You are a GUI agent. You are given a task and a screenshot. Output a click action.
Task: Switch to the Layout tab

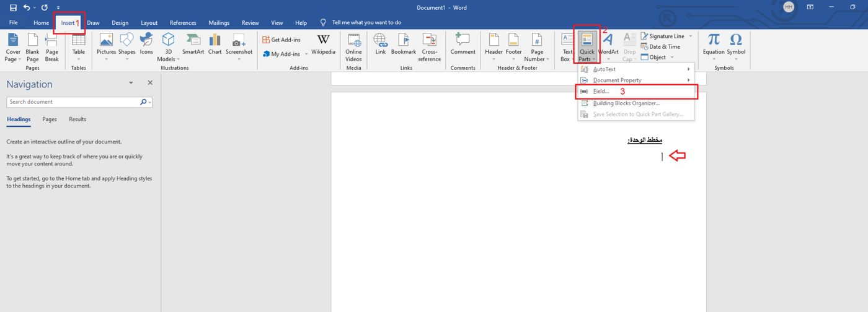pyautogui.click(x=149, y=23)
